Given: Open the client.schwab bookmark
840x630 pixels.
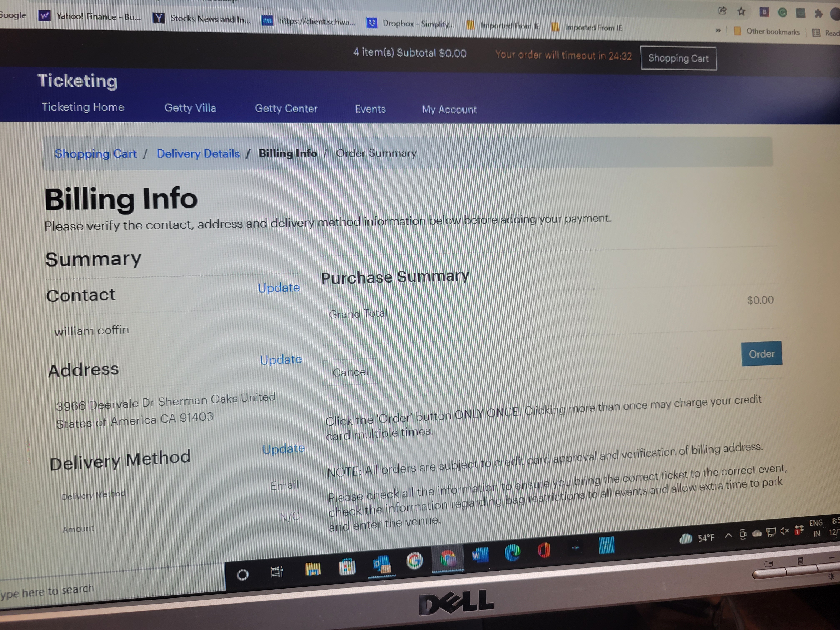Looking at the screenshot, I should point(309,21).
